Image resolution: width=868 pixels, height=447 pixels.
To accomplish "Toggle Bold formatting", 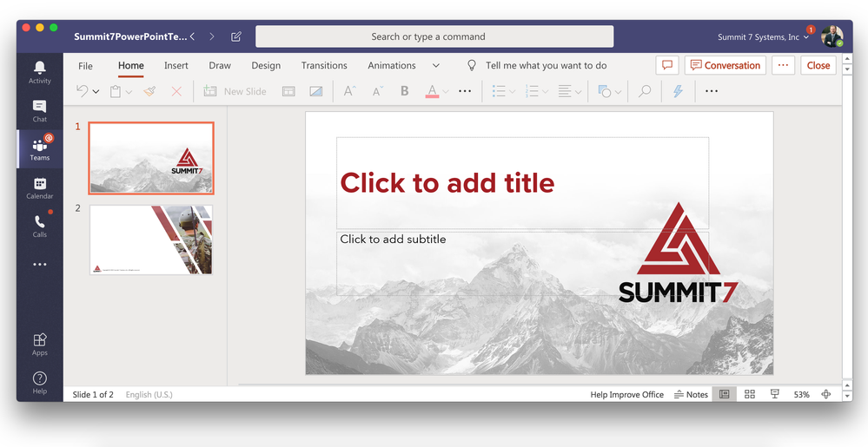I will click(x=405, y=91).
